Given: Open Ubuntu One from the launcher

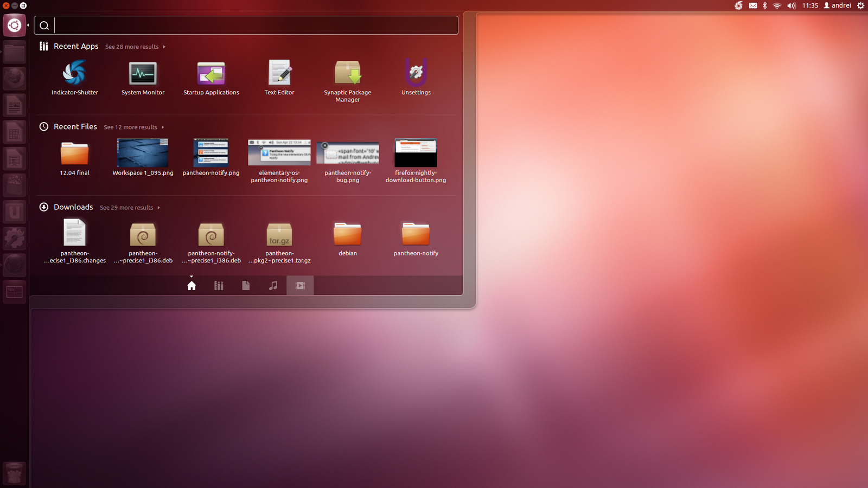Looking at the screenshot, I should point(14,211).
